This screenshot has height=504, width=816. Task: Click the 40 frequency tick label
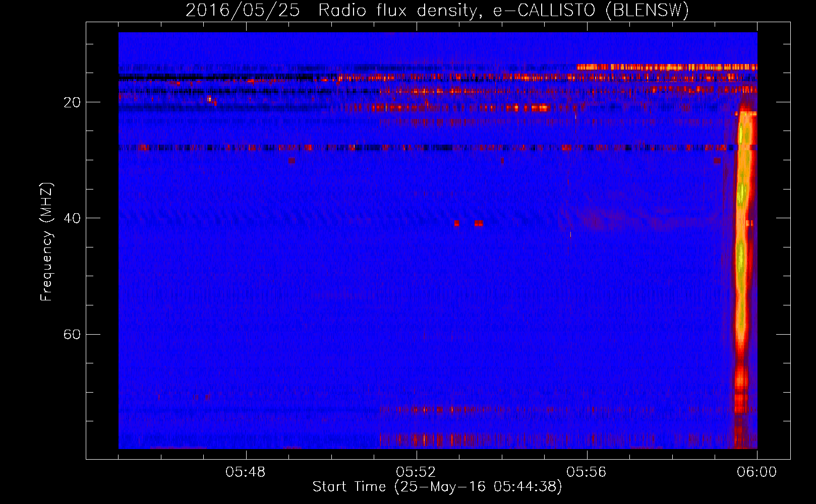pyautogui.click(x=72, y=218)
